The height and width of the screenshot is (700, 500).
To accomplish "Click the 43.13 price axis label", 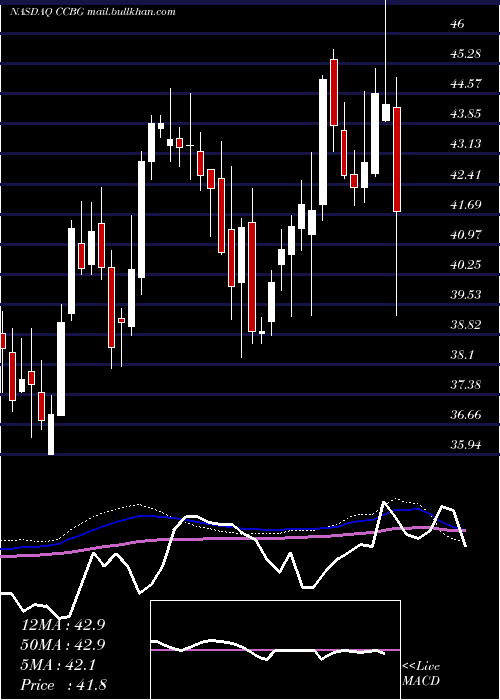I will pyautogui.click(x=466, y=144).
